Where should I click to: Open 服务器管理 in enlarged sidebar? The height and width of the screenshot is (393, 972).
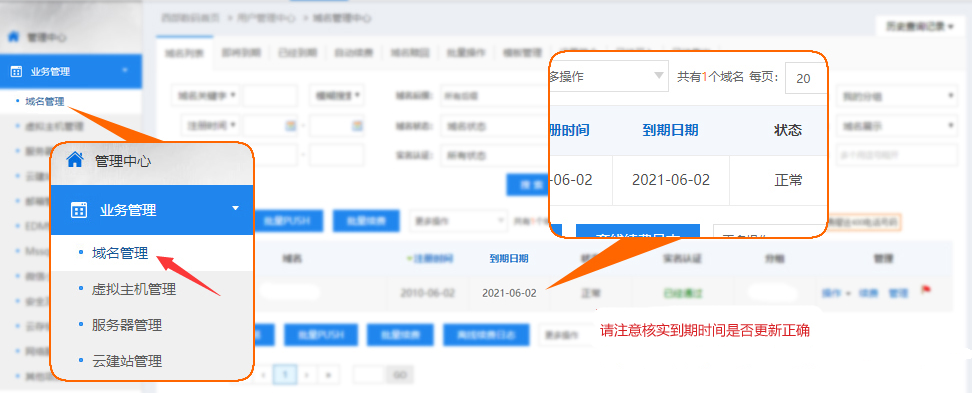[127, 325]
